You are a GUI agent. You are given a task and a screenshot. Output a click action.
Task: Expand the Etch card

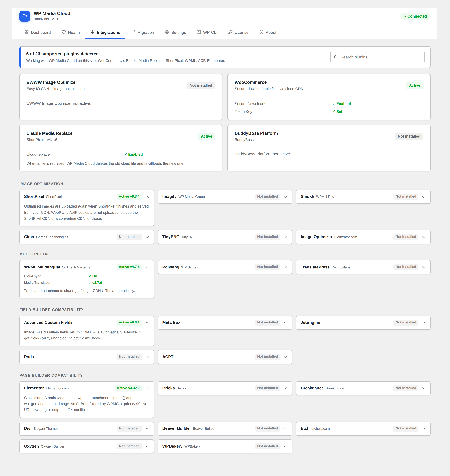click(x=424, y=428)
